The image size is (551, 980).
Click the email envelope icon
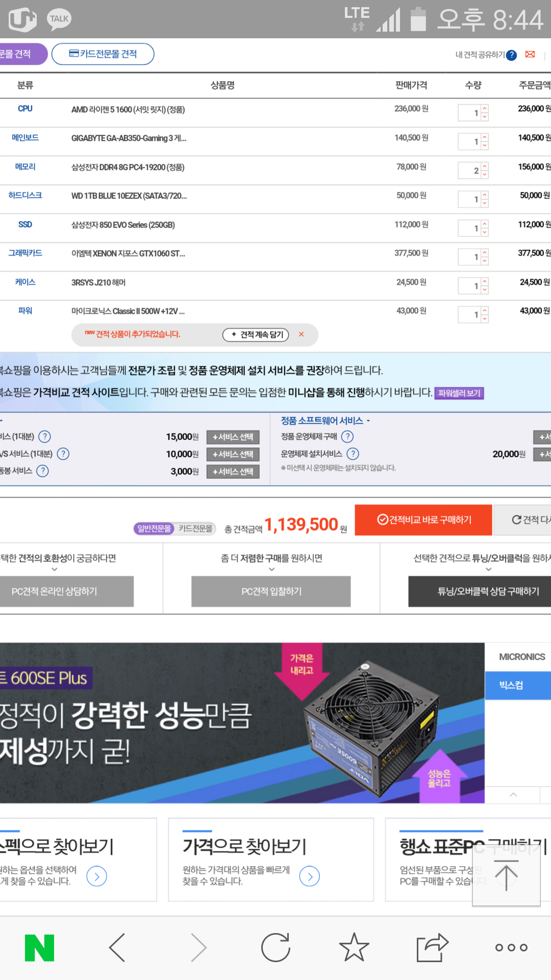pyautogui.click(x=530, y=54)
